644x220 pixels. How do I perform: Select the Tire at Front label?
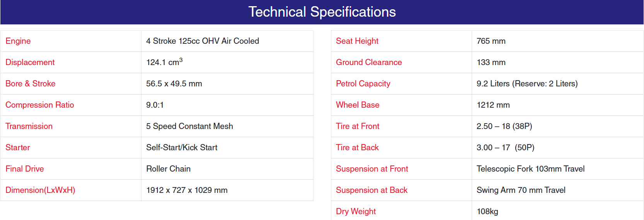[358, 126]
